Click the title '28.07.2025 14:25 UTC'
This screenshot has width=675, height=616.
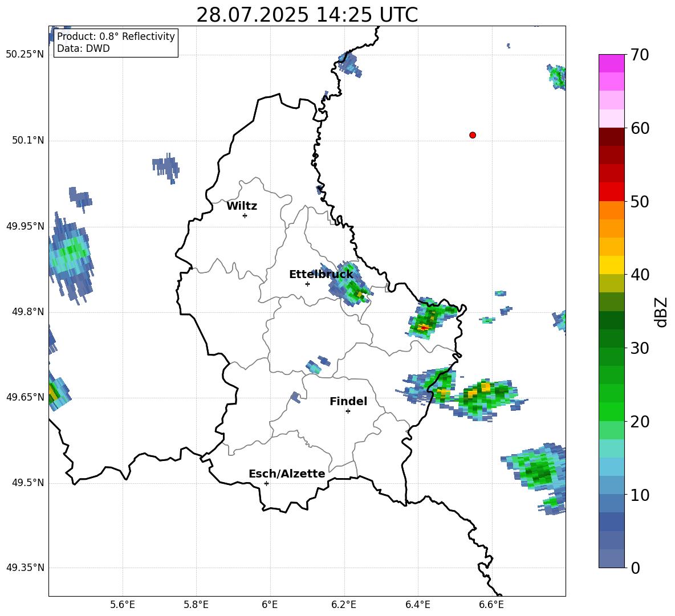click(x=307, y=15)
